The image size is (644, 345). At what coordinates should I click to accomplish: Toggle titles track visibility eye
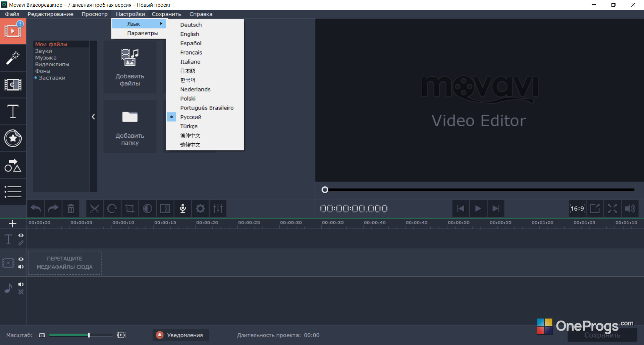point(21,235)
